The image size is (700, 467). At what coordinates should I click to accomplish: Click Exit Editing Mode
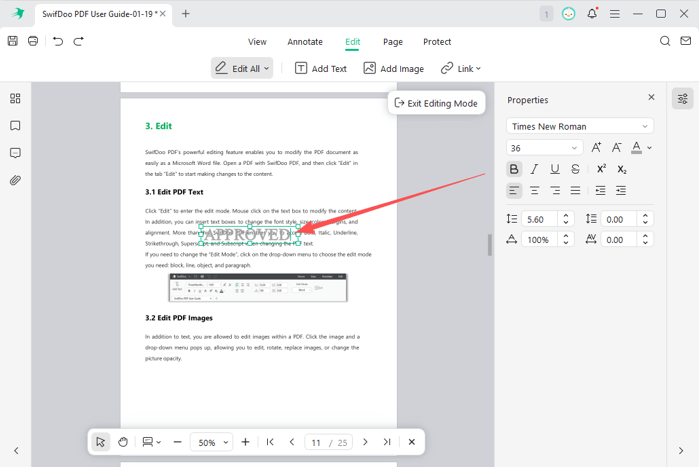pos(436,103)
